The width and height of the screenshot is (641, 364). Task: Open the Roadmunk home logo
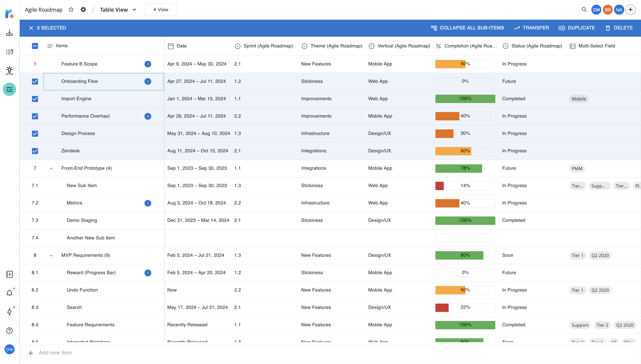[x=9, y=14]
